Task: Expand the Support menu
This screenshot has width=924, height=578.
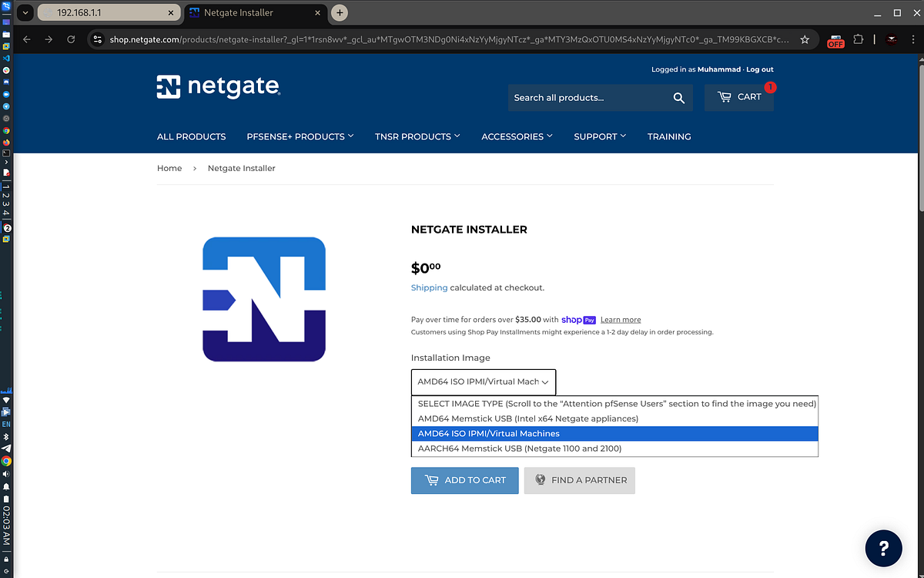Action: (600, 136)
